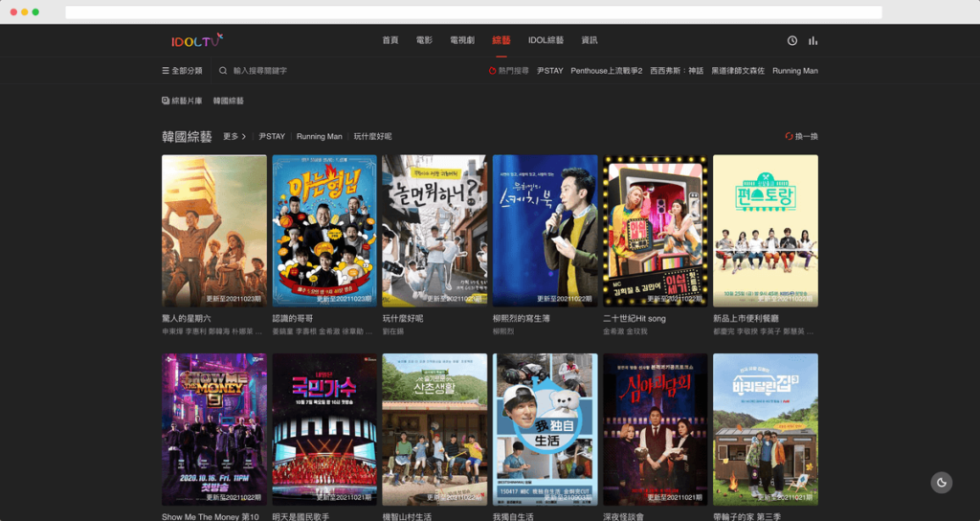Open 柳熙烈的寫生簿 poster
Image resolution: width=980 pixels, height=521 pixels.
545,231
